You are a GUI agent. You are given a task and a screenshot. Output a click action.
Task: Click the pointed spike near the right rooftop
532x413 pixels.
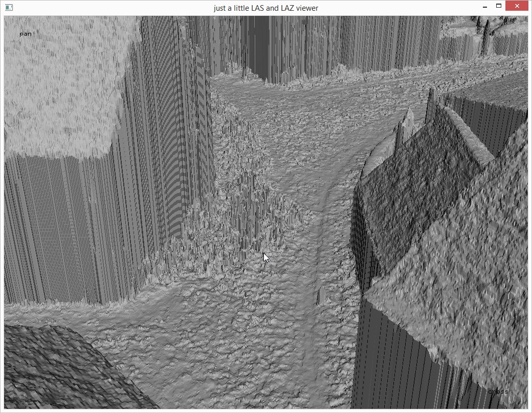tap(408, 124)
